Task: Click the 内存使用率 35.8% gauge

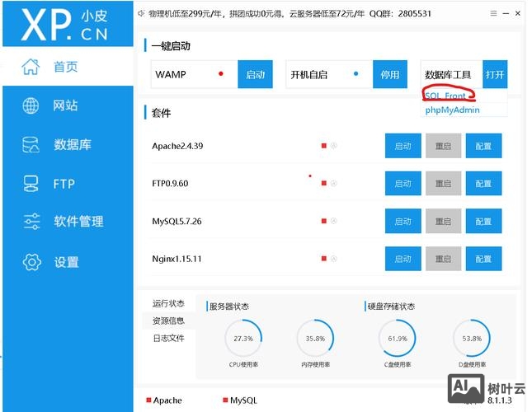Action: tap(315, 338)
